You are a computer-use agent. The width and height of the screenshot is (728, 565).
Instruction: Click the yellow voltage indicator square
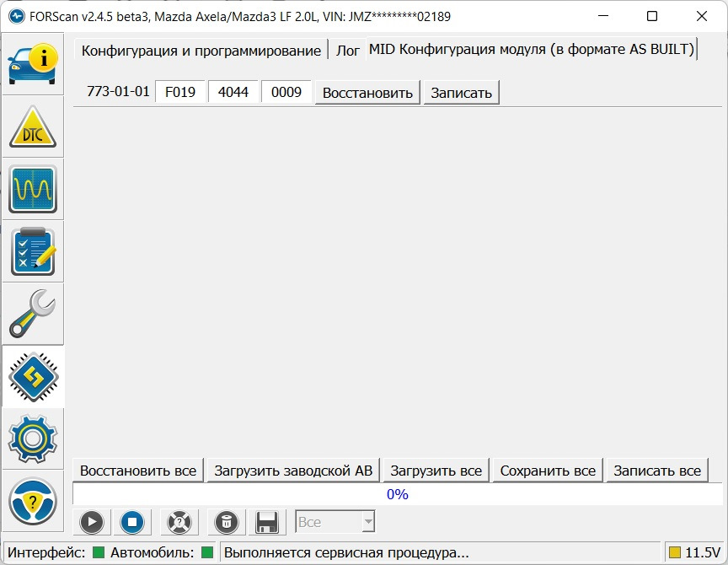click(x=675, y=552)
